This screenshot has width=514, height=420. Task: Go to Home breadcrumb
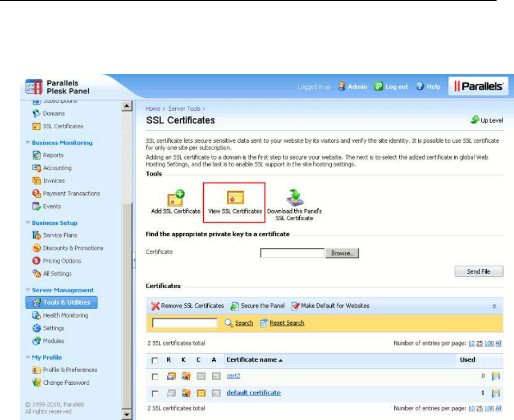tap(153, 109)
